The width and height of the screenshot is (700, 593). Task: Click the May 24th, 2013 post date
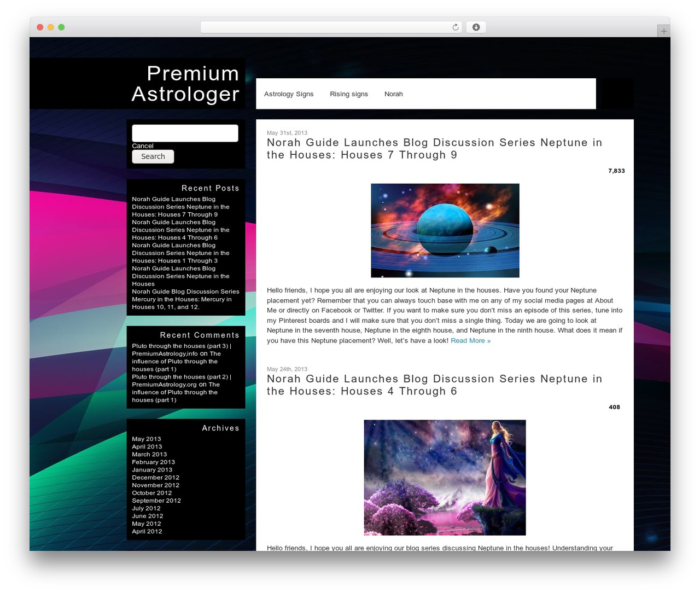click(287, 369)
